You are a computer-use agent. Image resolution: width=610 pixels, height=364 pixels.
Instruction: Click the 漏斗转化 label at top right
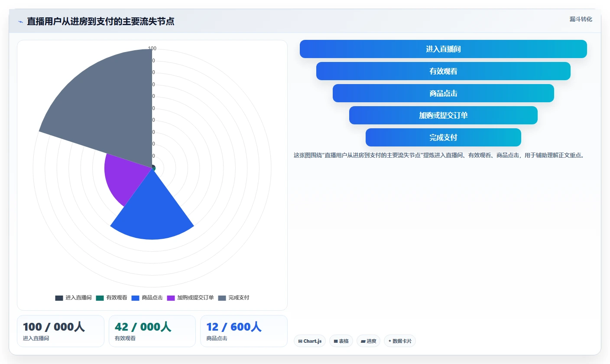[x=581, y=19]
